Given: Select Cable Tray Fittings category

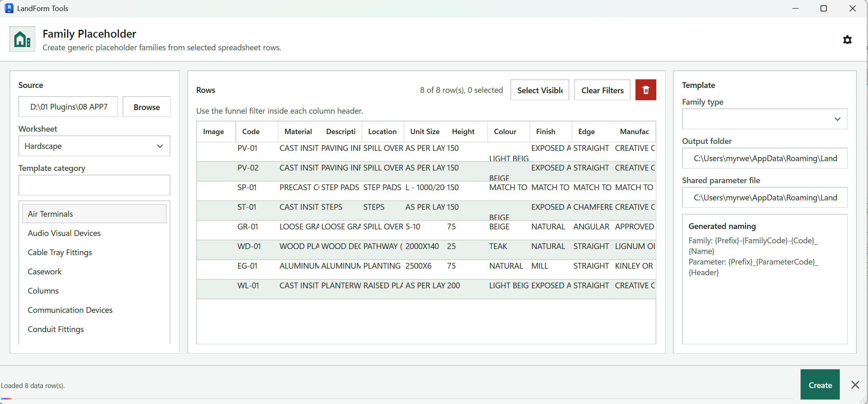Looking at the screenshot, I should tap(94, 252).
